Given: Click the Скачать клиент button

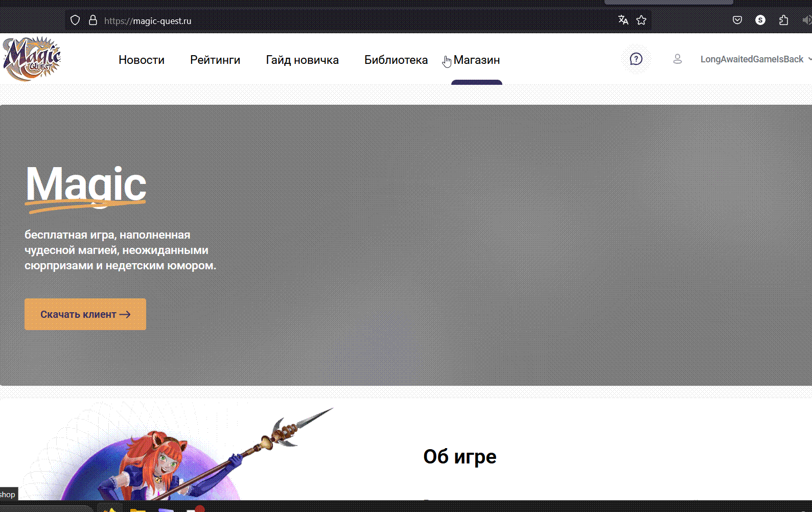Looking at the screenshot, I should [85, 314].
